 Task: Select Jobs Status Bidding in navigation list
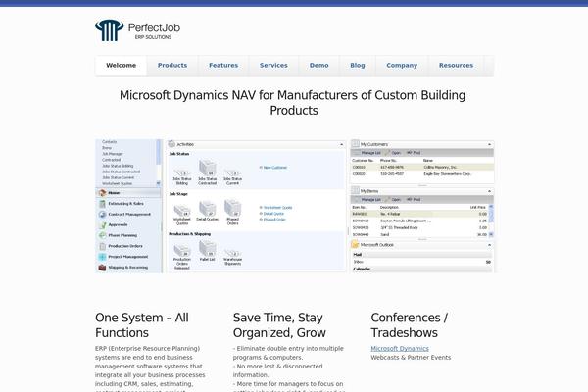(x=118, y=166)
